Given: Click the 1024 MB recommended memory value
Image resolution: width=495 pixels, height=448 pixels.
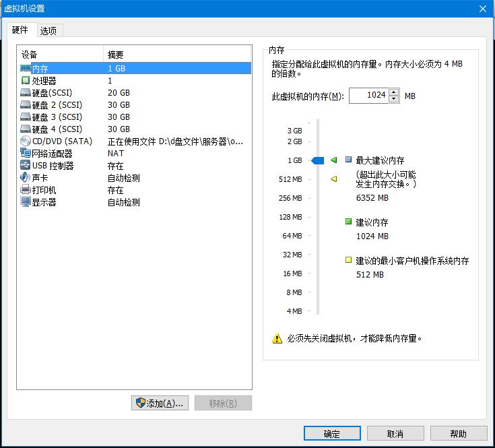Looking at the screenshot, I should point(372,236).
